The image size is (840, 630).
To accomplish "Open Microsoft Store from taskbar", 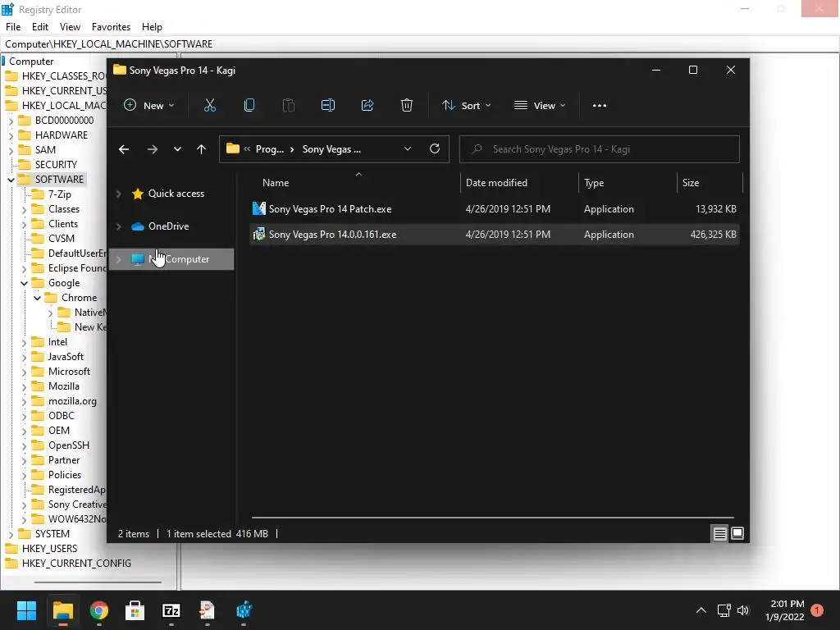I will pos(135,610).
